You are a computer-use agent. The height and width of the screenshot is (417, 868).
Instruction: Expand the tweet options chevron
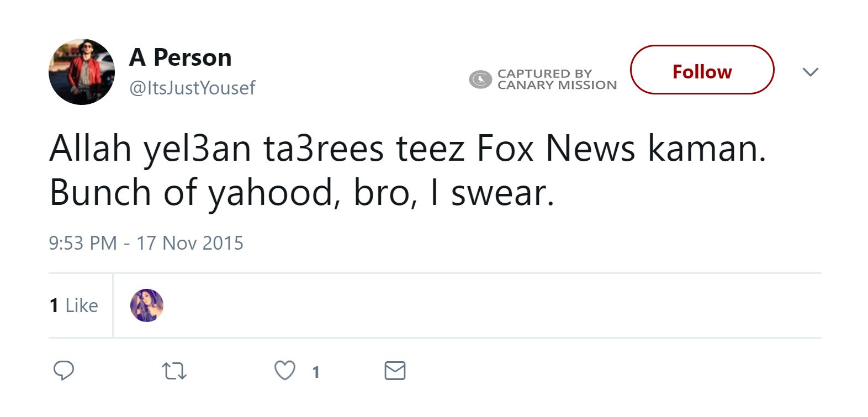pos(810,72)
